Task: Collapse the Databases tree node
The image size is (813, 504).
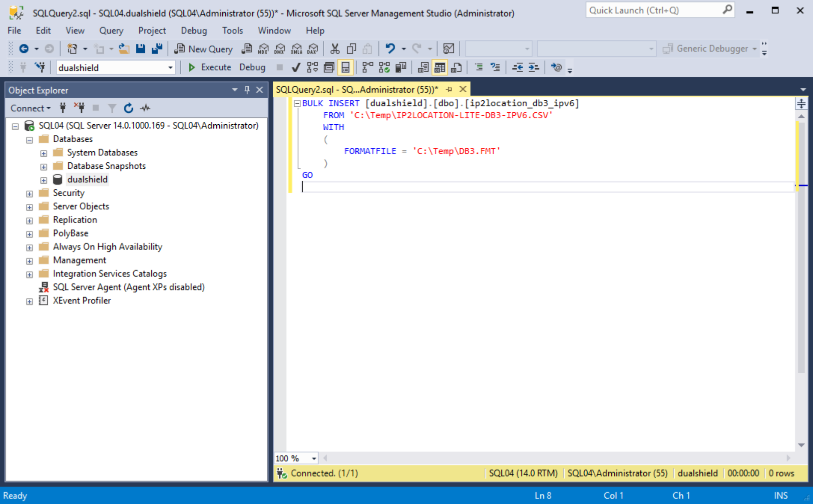Action: coord(29,140)
